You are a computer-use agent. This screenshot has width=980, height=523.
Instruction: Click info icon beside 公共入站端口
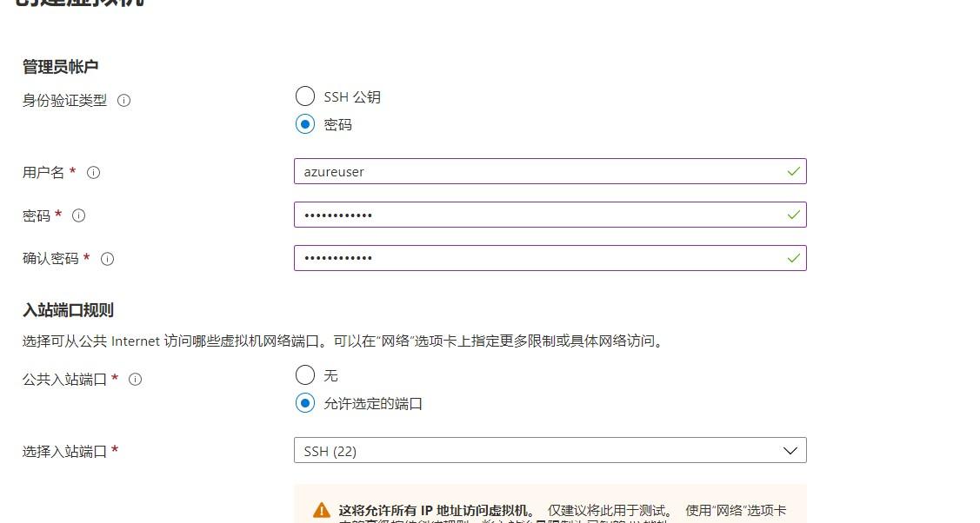click(135, 380)
